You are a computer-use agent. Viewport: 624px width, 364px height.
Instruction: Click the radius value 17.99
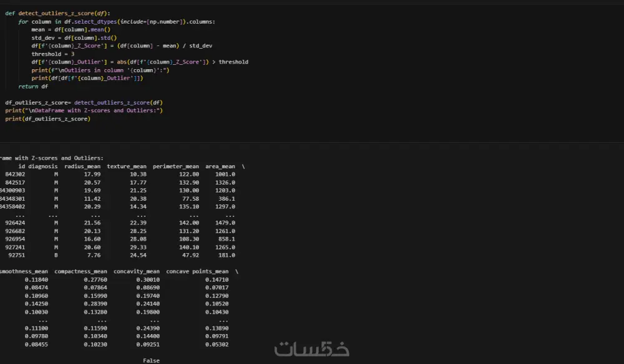(92, 175)
